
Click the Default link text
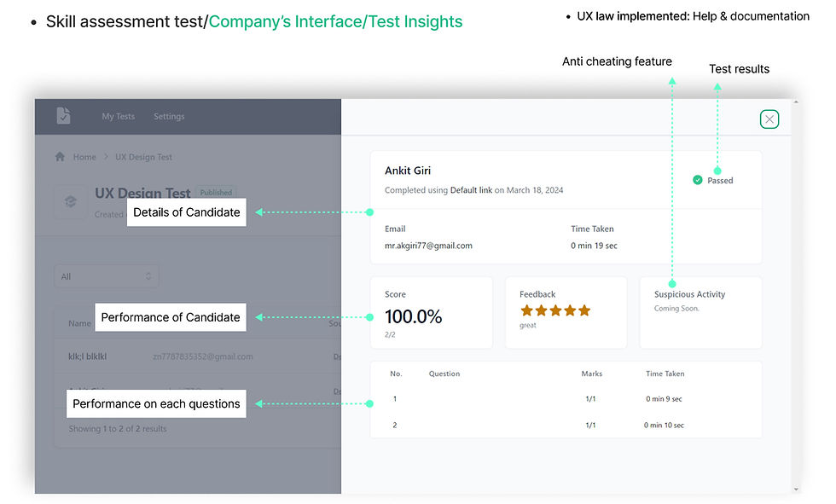(x=471, y=190)
